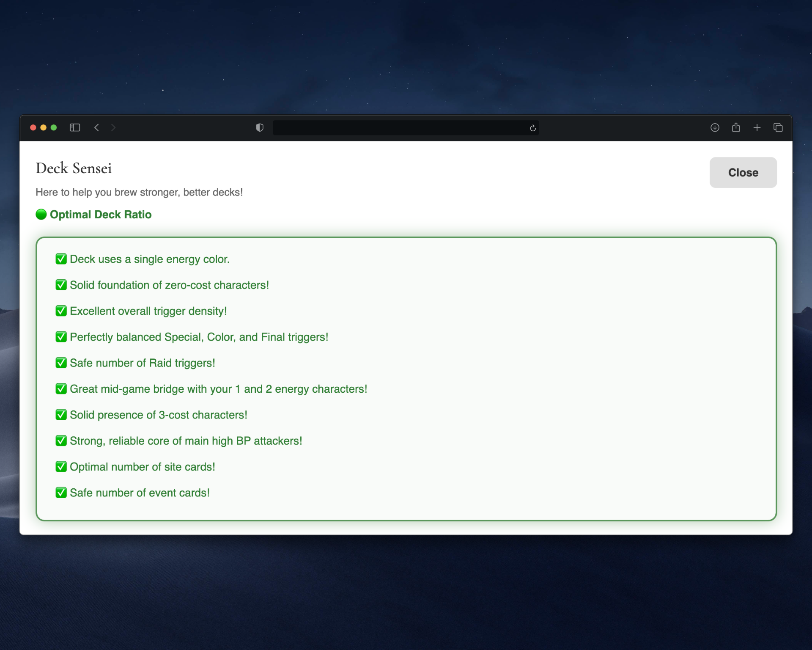Click the Optimal Deck Ratio heading
812x650 pixels.
point(101,215)
